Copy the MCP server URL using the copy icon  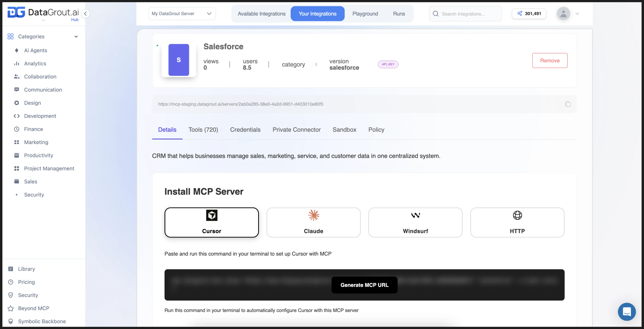[x=568, y=104]
